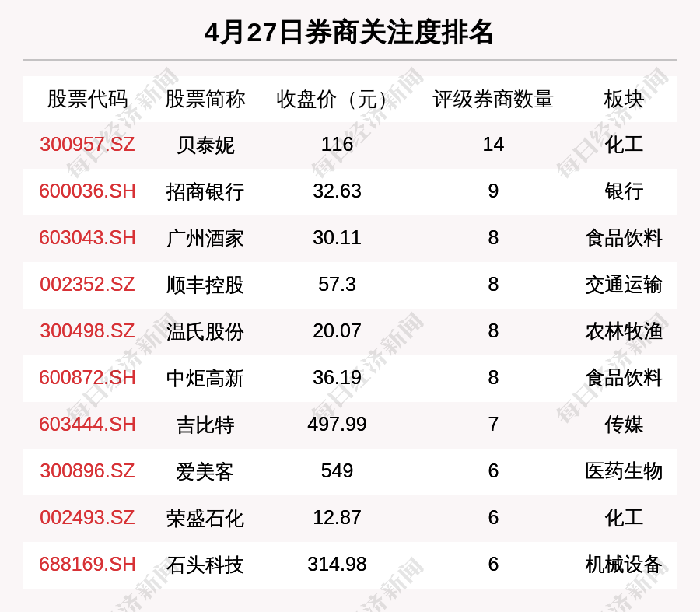Viewport: 700px width, 612px height.
Task: Click stock code 300957.SZ
Action: (87, 145)
